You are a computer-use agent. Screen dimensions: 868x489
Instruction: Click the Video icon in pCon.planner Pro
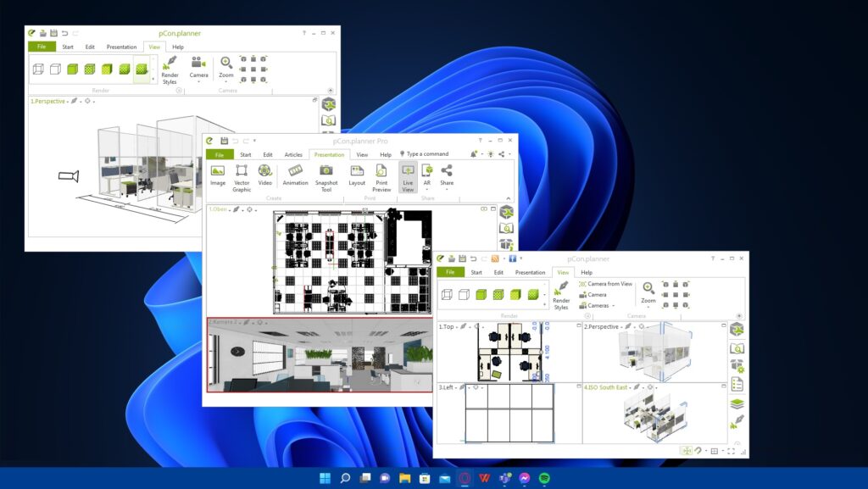tap(265, 175)
